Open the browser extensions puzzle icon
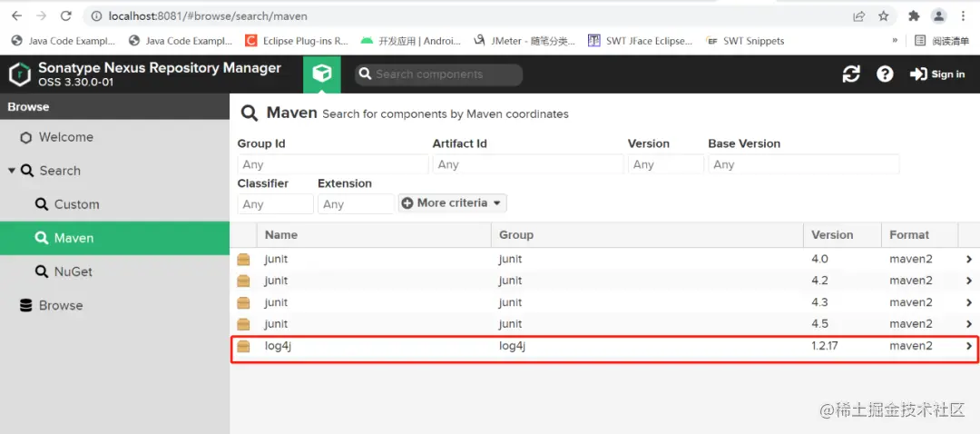 coord(914,16)
